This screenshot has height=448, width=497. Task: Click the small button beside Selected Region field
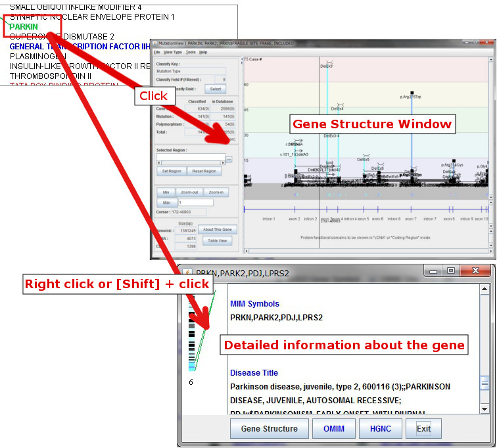coord(229,159)
